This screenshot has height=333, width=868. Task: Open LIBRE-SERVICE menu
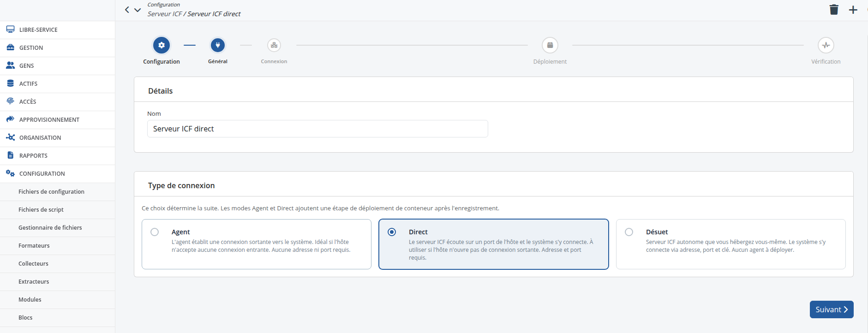pos(58,30)
